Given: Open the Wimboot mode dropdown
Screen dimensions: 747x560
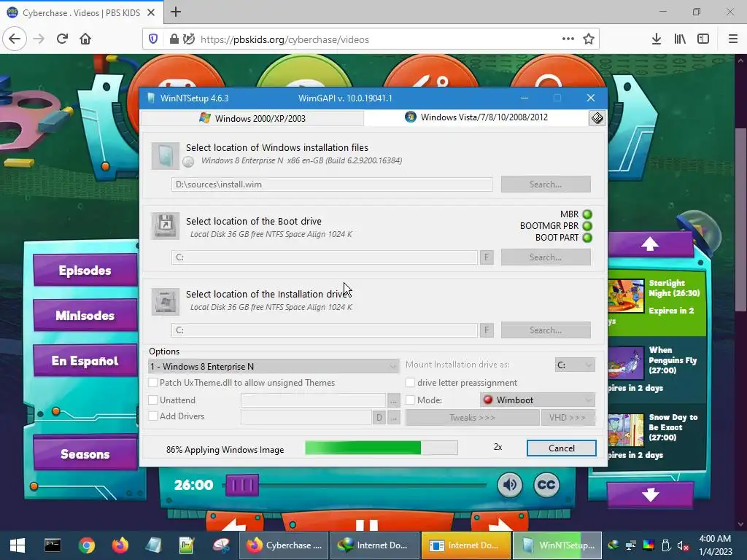Looking at the screenshot, I should [538, 400].
